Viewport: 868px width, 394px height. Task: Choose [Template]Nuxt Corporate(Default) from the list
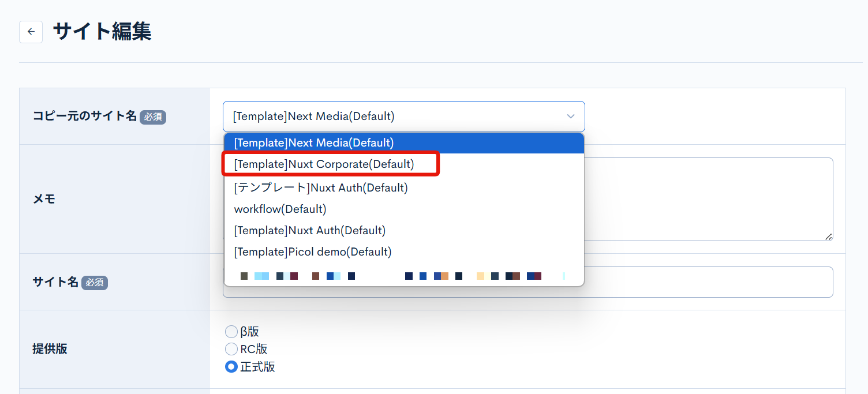coord(324,164)
